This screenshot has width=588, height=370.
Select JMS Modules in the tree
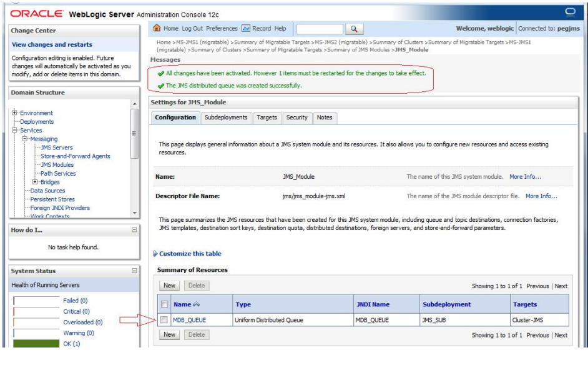[57, 164]
